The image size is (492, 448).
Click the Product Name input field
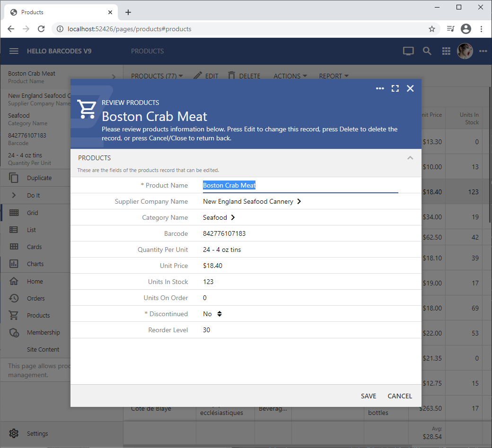(x=300, y=185)
